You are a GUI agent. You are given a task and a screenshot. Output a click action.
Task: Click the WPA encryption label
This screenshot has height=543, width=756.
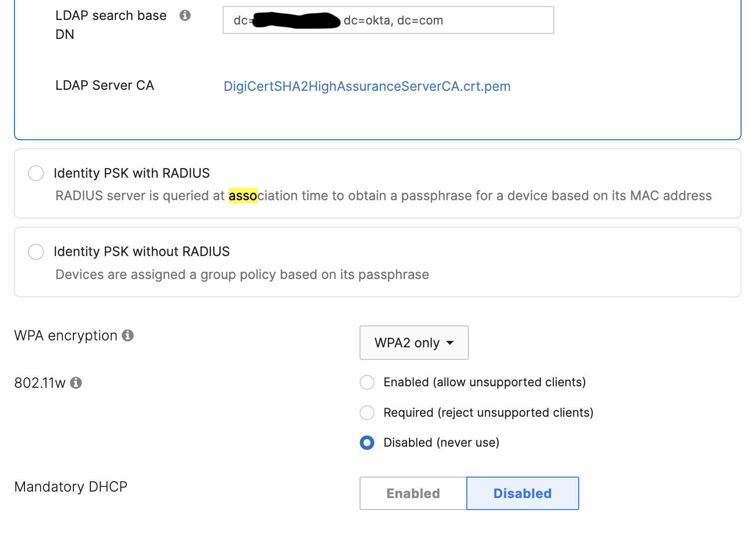[66, 335]
